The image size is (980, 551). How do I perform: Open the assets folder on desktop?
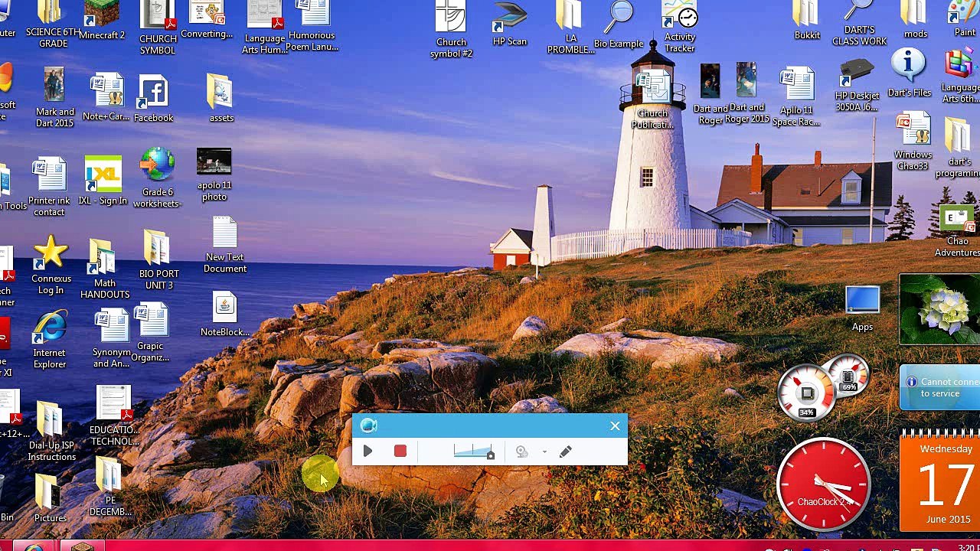[x=220, y=98]
